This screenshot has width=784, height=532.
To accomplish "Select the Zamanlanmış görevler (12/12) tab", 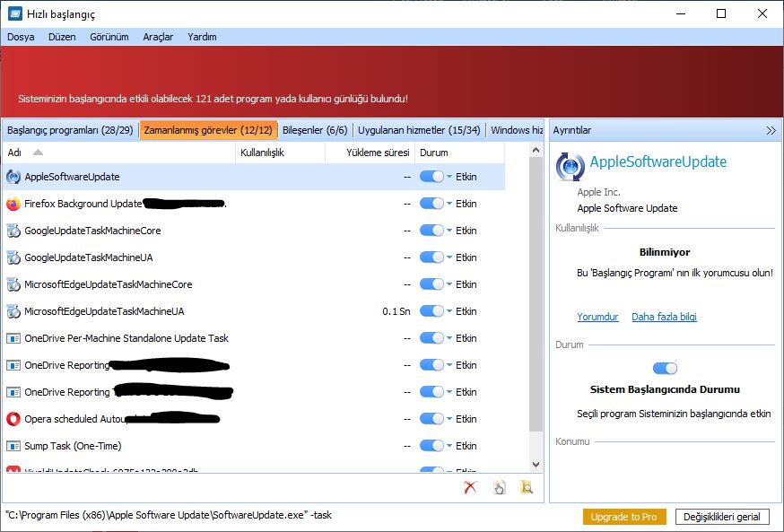I will [x=208, y=130].
